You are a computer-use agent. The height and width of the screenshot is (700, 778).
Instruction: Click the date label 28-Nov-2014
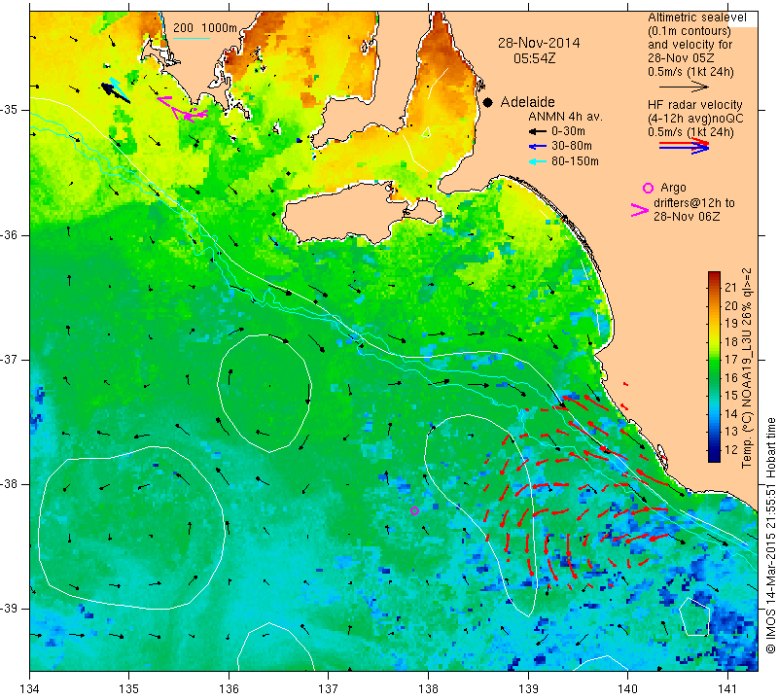click(x=539, y=43)
